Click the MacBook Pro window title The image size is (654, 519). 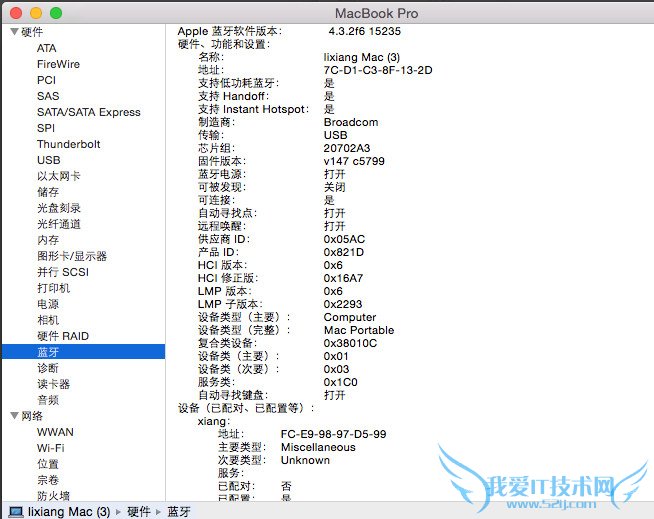point(376,13)
